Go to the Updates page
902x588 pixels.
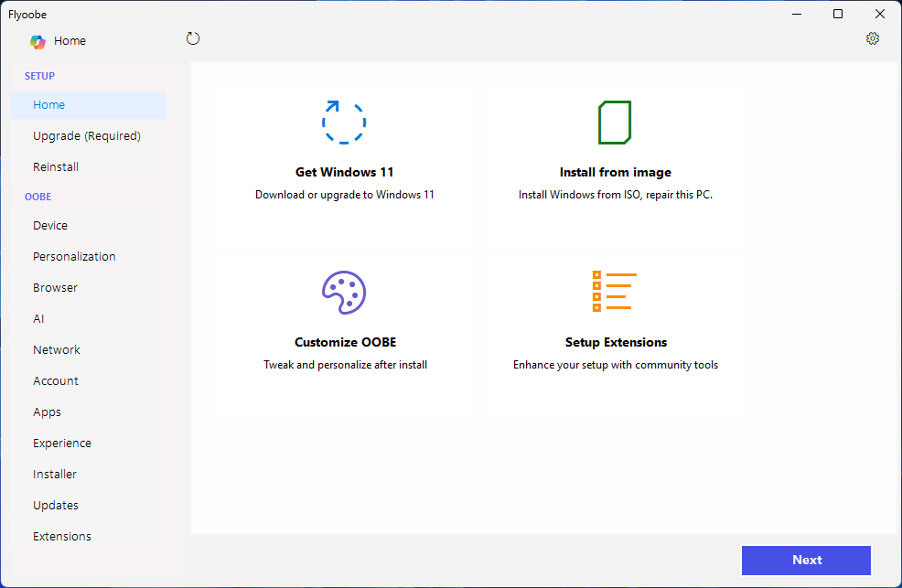coord(88,505)
